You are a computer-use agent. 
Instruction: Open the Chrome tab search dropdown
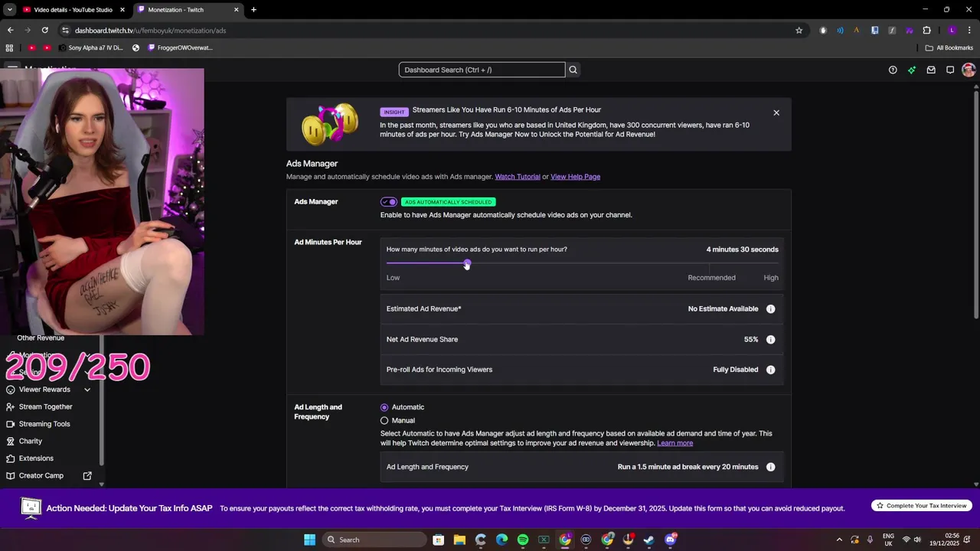(x=9, y=10)
